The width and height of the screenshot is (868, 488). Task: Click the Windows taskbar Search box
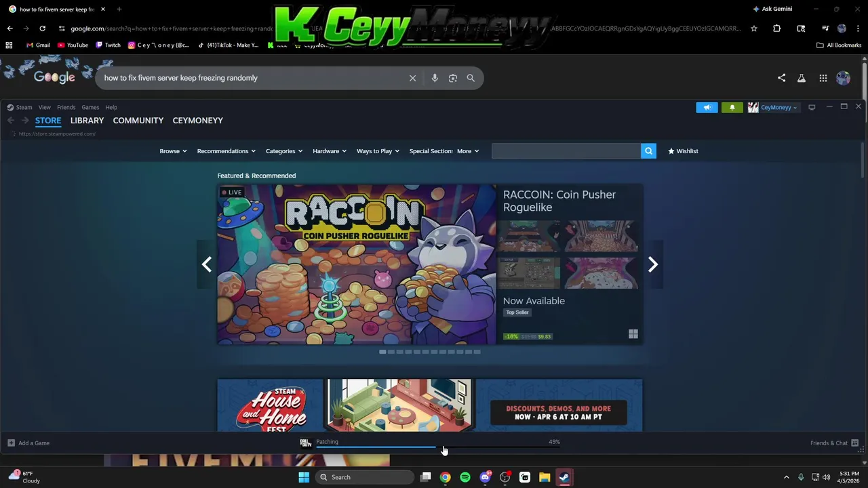coord(366,477)
